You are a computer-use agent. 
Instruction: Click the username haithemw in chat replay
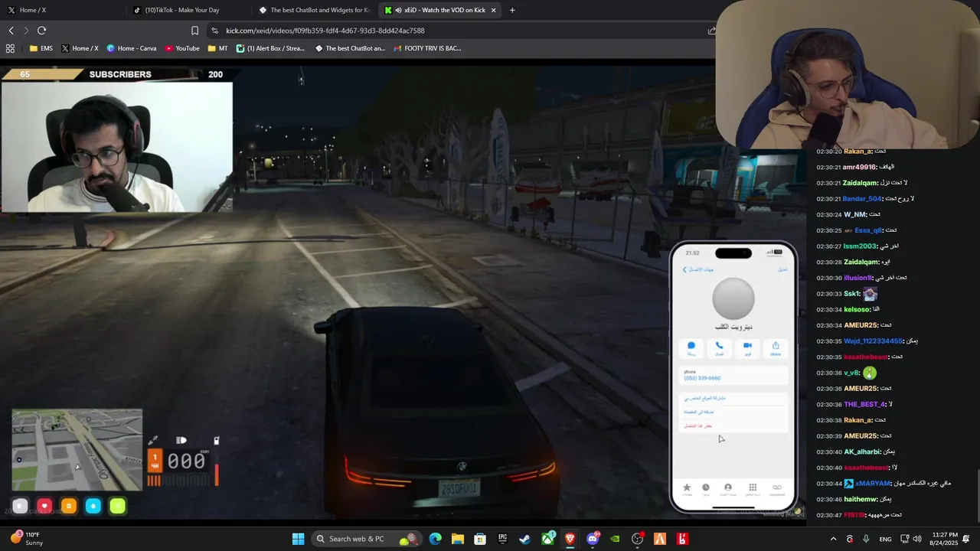(860, 499)
